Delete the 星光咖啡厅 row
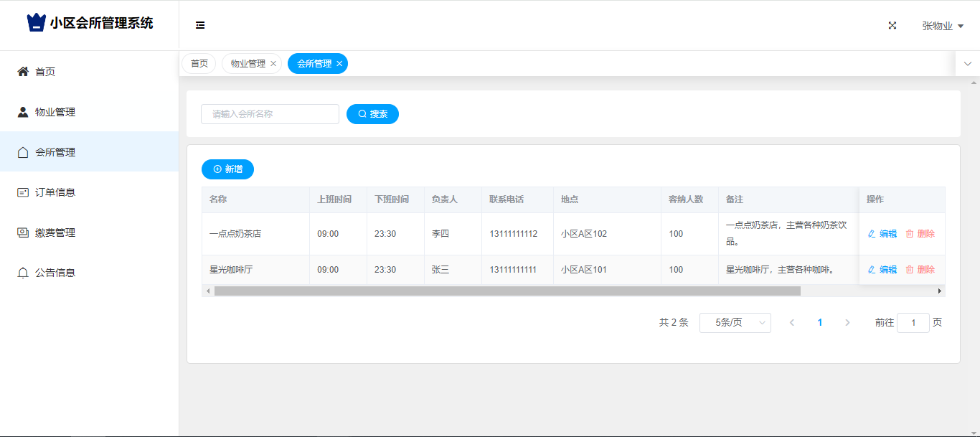Image resolution: width=980 pixels, height=437 pixels. (x=920, y=270)
